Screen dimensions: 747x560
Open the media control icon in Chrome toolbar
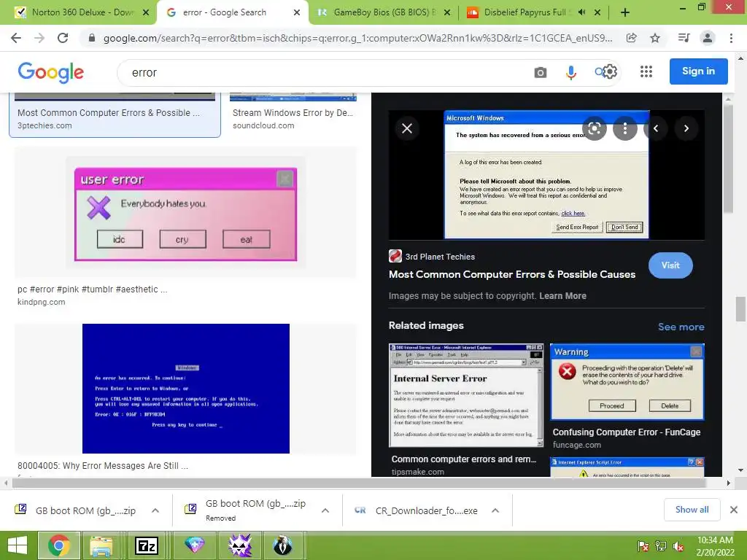pyautogui.click(x=684, y=38)
